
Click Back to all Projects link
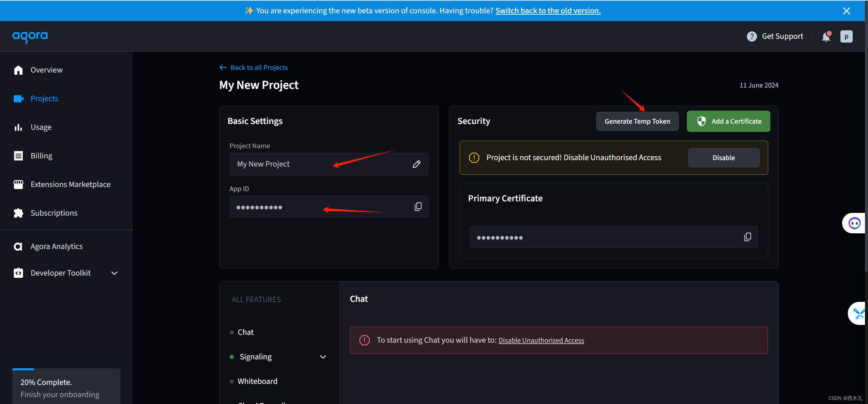(x=259, y=67)
